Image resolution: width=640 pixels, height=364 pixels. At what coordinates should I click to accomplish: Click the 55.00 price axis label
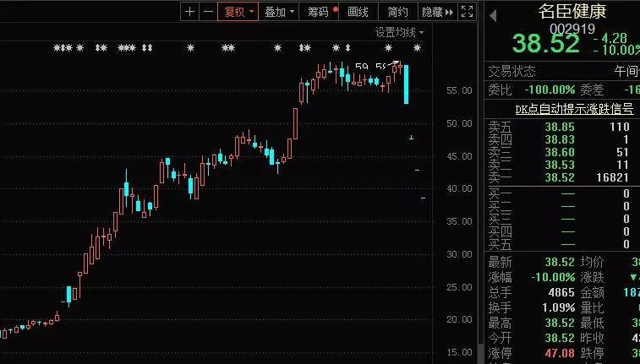pos(459,90)
